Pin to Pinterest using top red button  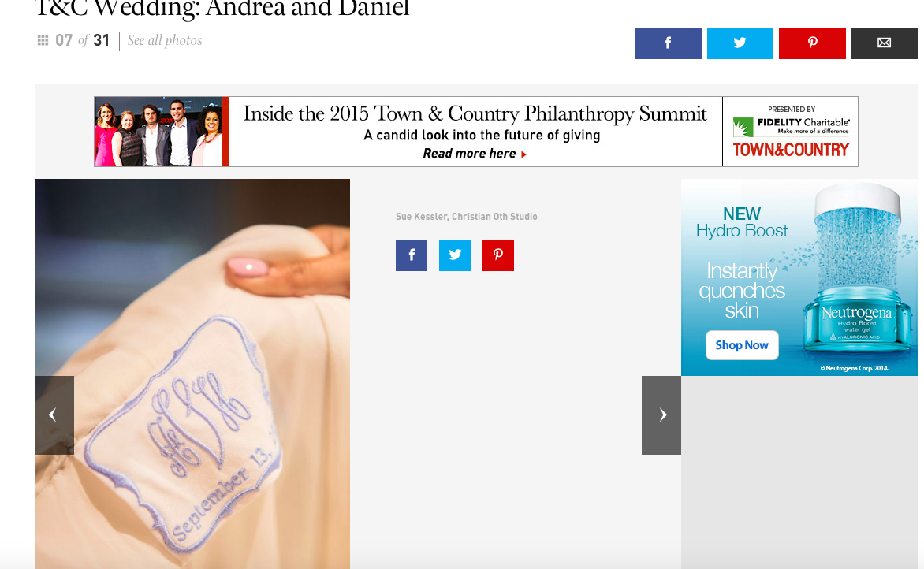[x=812, y=43]
